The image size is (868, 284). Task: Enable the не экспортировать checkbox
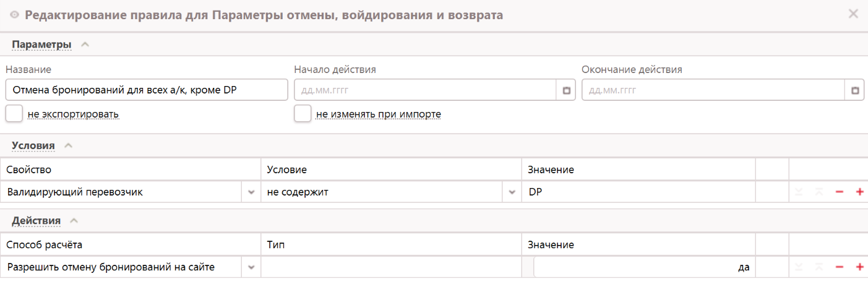14,114
